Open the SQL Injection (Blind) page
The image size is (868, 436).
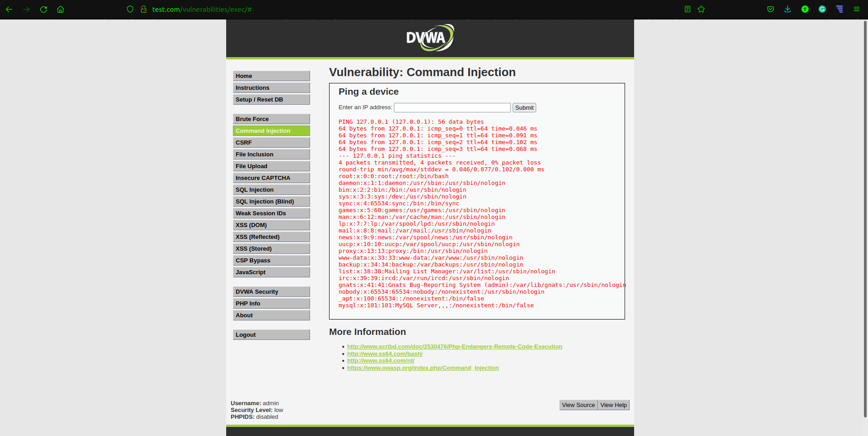tap(272, 201)
